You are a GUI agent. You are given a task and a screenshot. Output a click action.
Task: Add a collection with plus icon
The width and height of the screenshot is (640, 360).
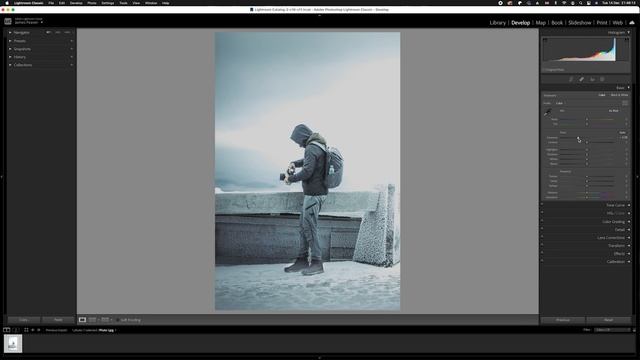pyautogui.click(x=71, y=65)
